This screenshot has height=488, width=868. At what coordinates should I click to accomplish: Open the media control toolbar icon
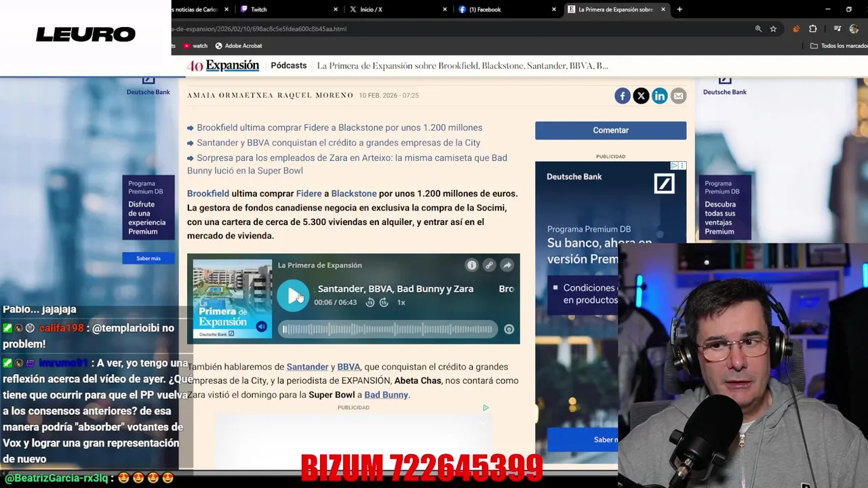click(837, 29)
